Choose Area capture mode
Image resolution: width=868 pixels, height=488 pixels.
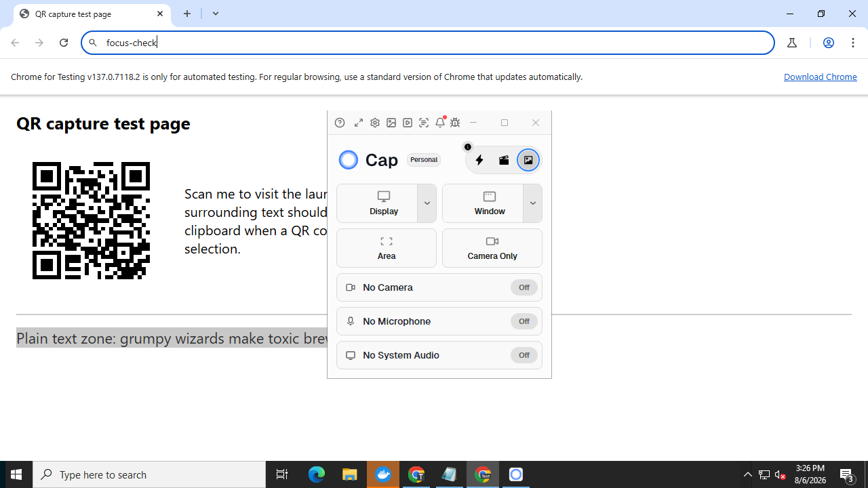tap(387, 248)
